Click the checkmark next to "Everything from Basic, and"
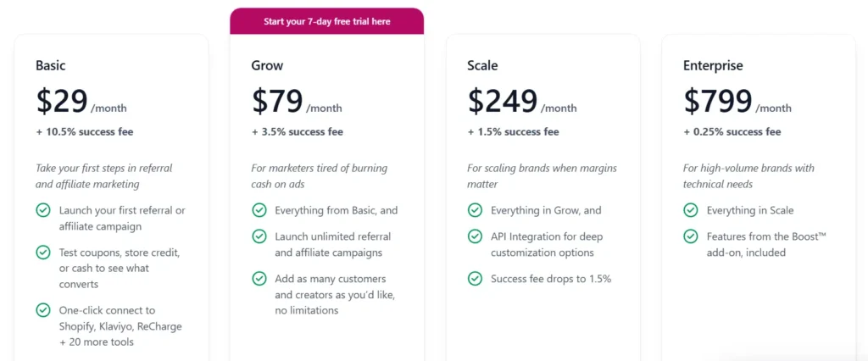 pyautogui.click(x=259, y=210)
